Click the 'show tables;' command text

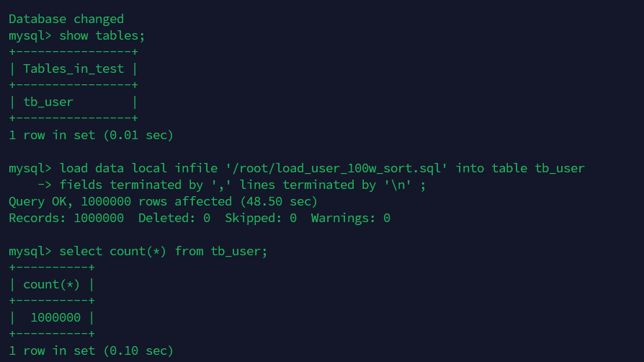[x=102, y=35]
